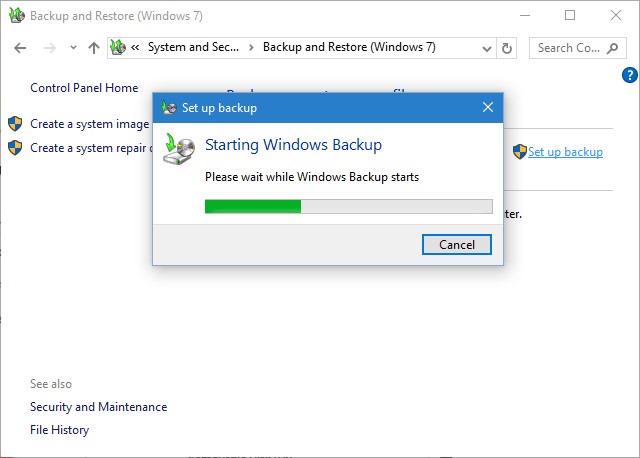Image resolution: width=640 pixels, height=458 pixels.
Task: Close the Backup and Restore main window
Action: (x=616, y=16)
